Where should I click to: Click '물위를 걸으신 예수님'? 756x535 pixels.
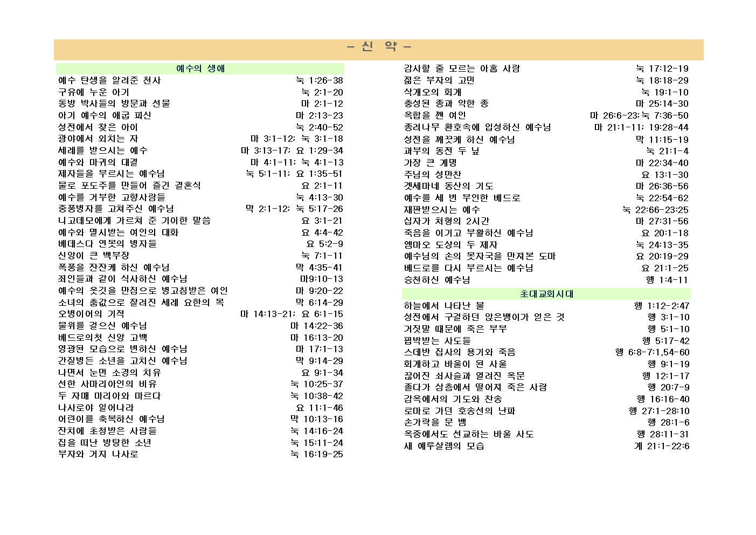click(102, 326)
